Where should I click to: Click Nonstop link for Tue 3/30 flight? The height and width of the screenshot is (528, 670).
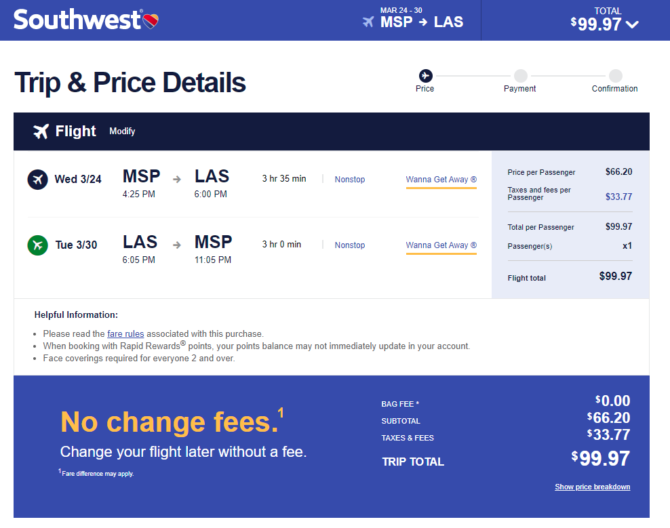coord(350,245)
